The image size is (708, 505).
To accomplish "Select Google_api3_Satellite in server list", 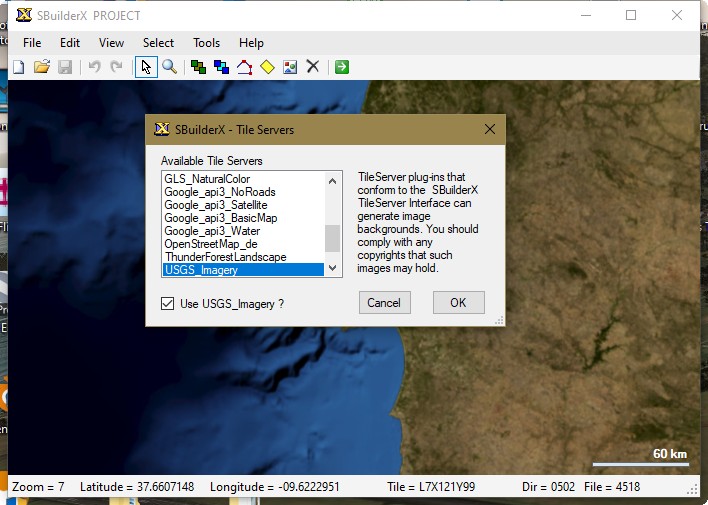I will tap(216, 205).
